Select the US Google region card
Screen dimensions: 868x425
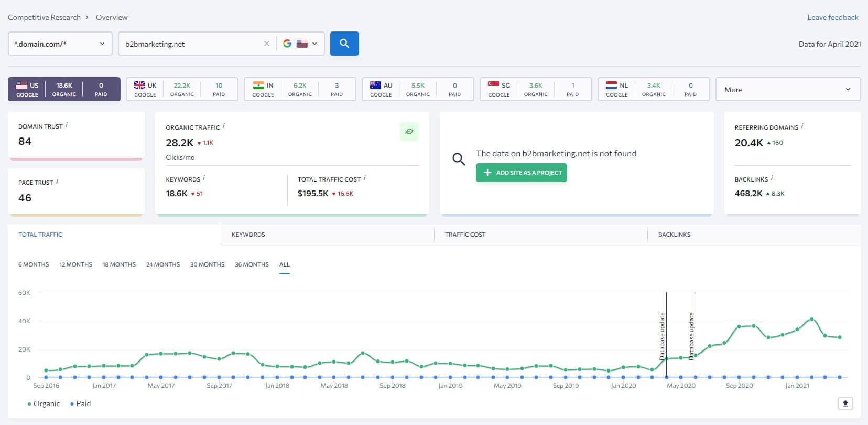(64, 89)
